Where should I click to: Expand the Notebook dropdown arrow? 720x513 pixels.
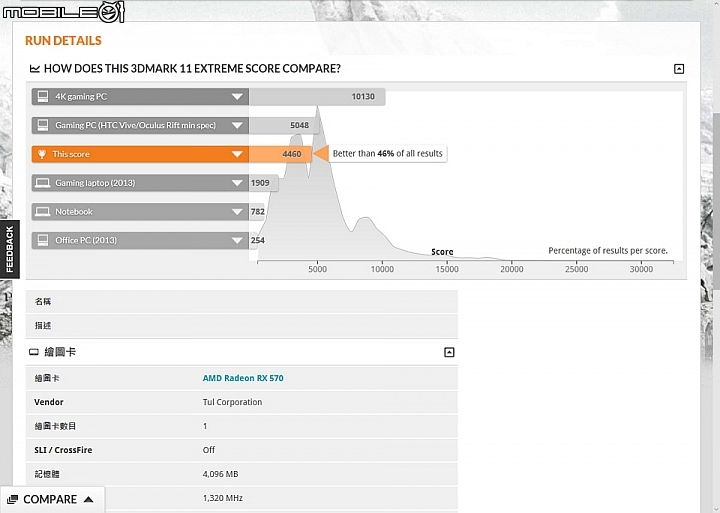click(x=237, y=212)
